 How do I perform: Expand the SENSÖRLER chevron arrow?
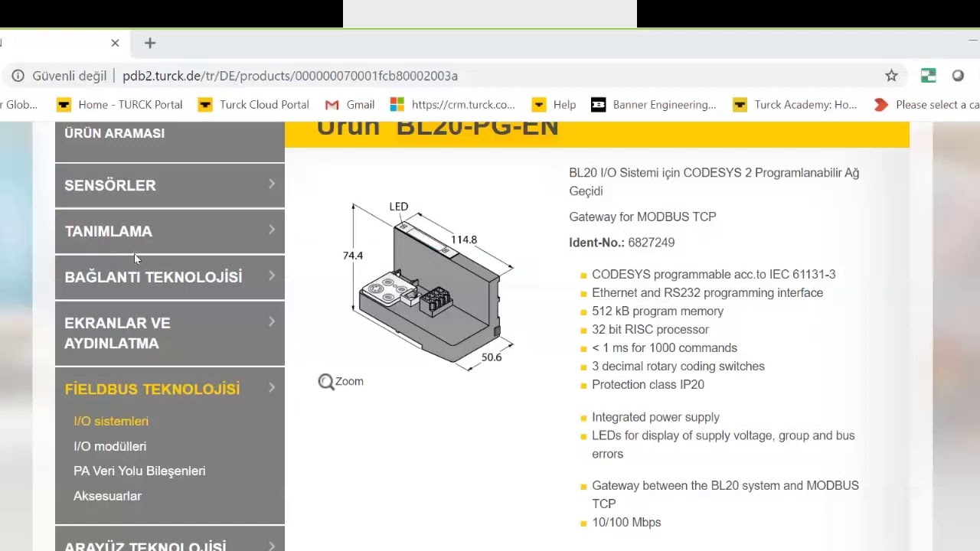click(x=272, y=184)
